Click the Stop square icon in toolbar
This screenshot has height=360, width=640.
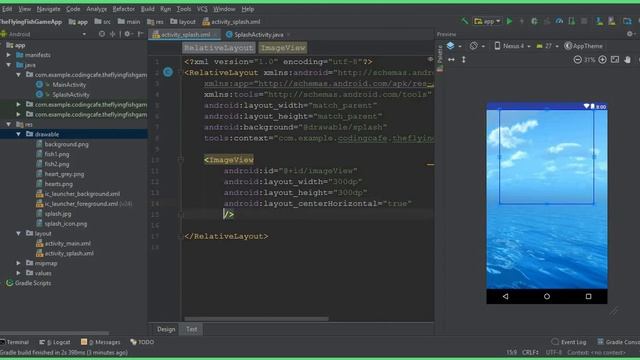(x=584, y=21)
